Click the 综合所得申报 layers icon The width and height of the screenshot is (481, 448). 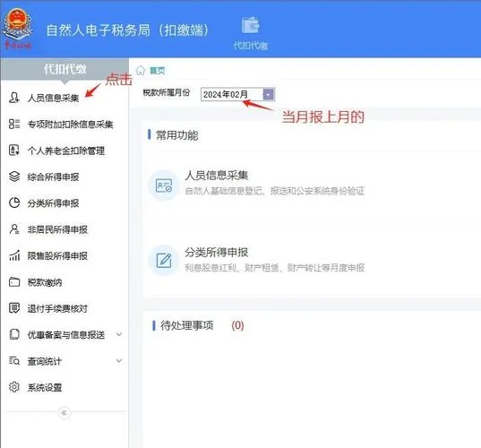point(14,177)
